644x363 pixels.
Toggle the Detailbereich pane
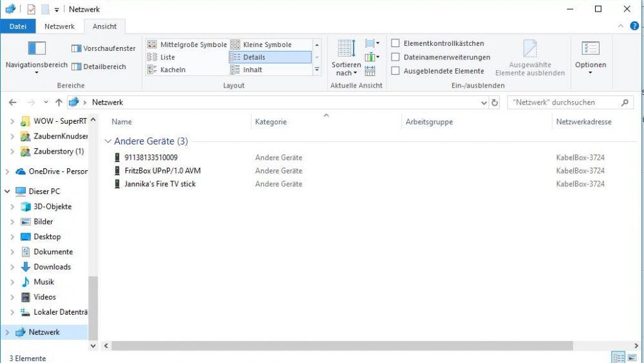[x=99, y=66]
